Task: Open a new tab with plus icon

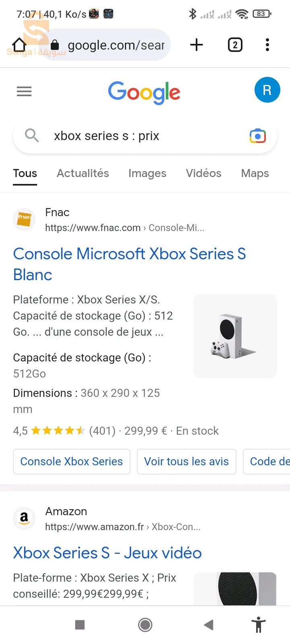Action: click(x=197, y=45)
